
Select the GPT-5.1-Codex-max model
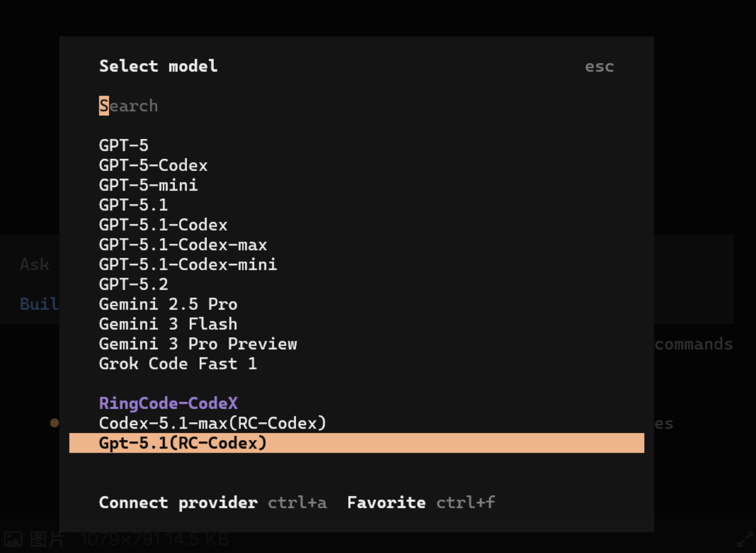coord(183,244)
